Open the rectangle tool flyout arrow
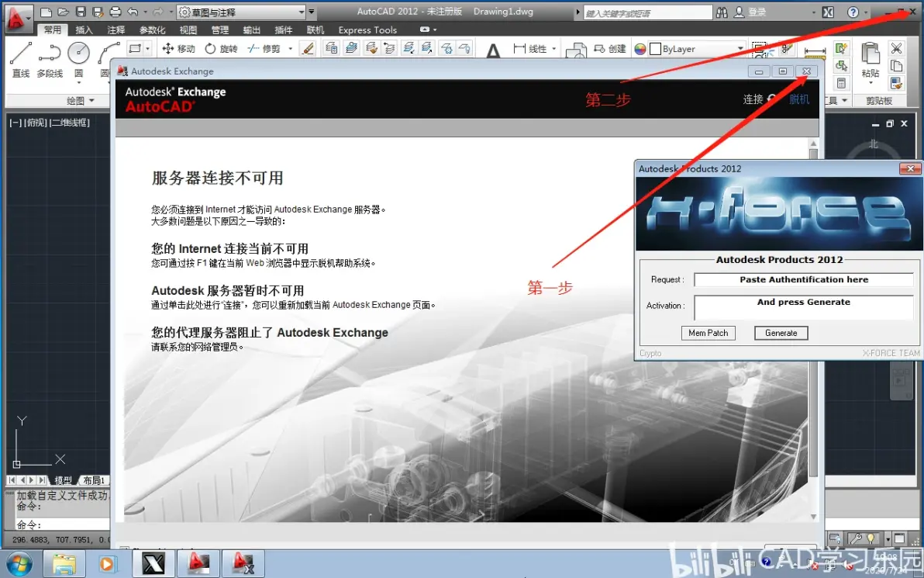924x578 pixels. (147, 48)
